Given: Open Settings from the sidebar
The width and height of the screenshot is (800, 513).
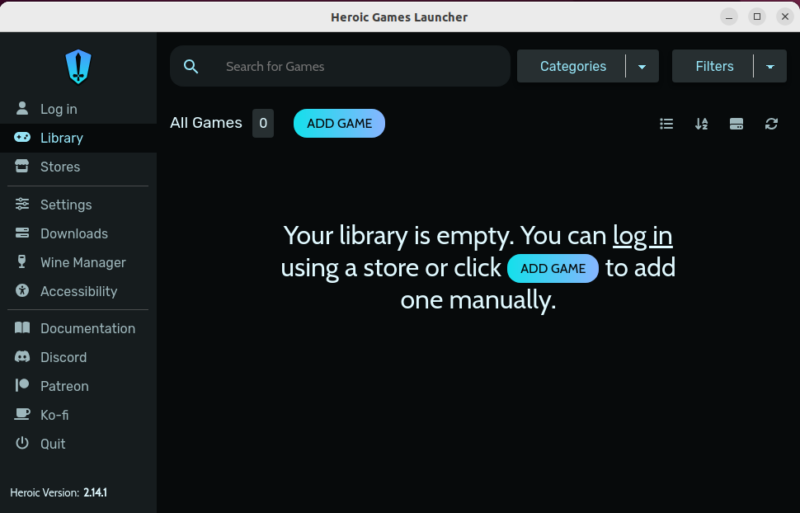Looking at the screenshot, I should click(78, 205).
